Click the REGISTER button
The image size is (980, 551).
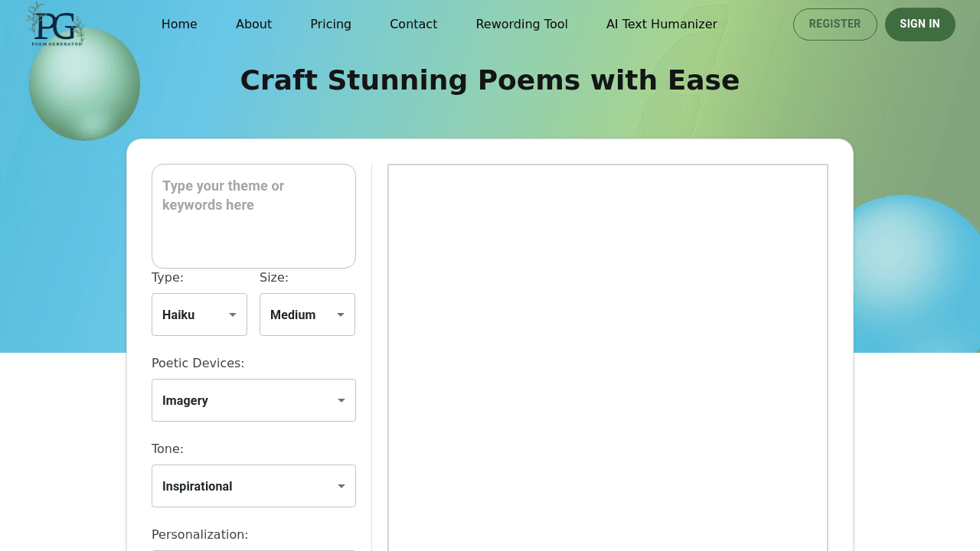tap(835, 24)
